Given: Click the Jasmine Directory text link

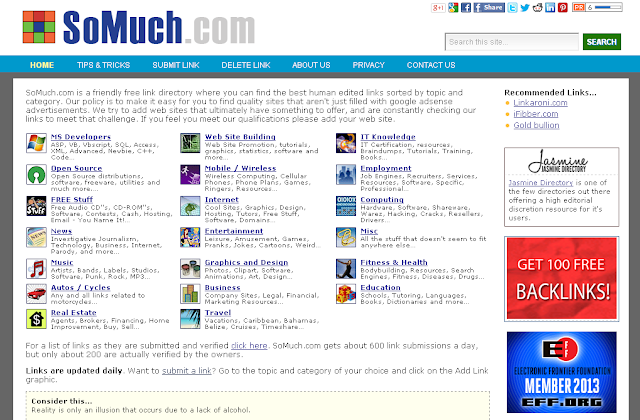Looking at the screenshot, I should (541, 183).
